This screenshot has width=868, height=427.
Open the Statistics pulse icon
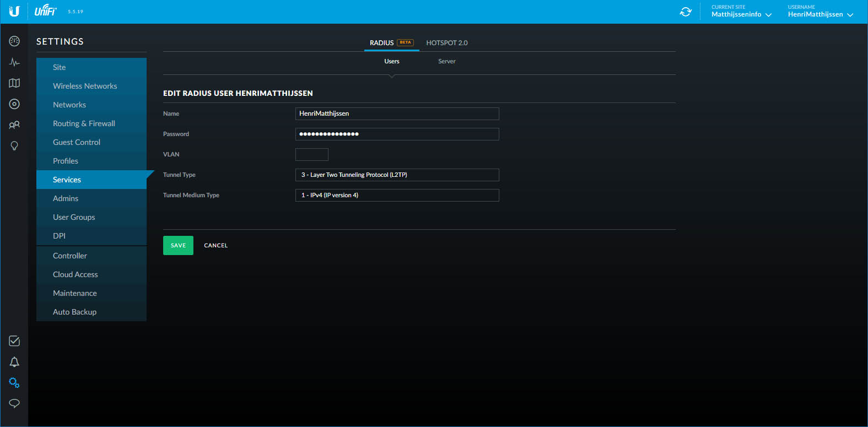tap(14, 62)
